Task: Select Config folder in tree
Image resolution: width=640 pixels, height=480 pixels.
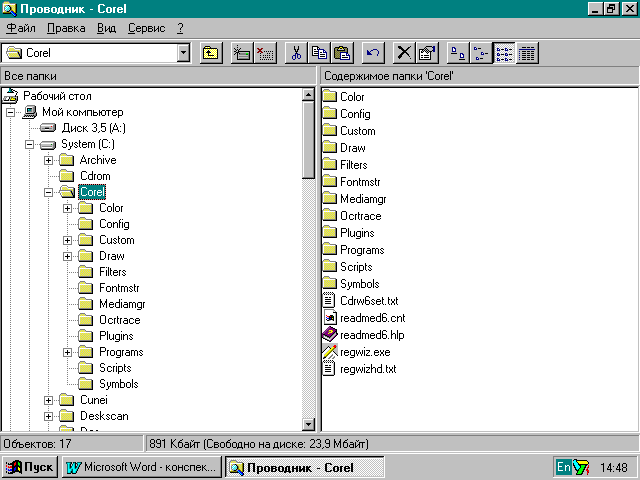Action: (114, 224)
